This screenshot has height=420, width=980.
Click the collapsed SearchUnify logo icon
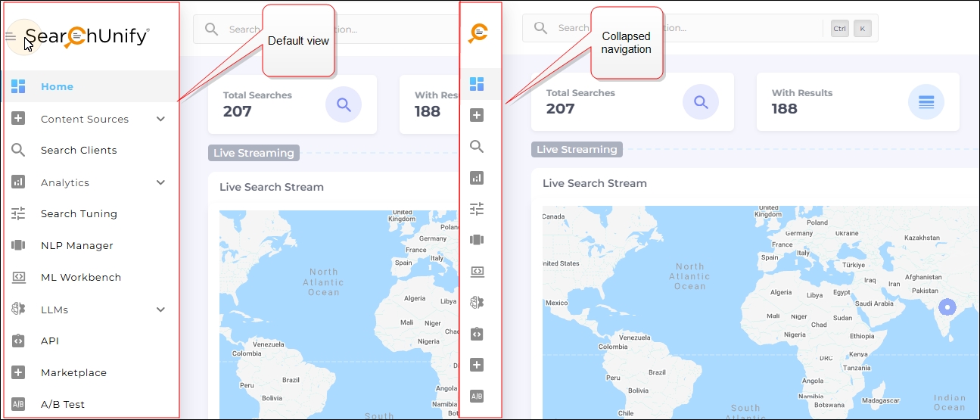pyautogui.click(x=478, y=33)
